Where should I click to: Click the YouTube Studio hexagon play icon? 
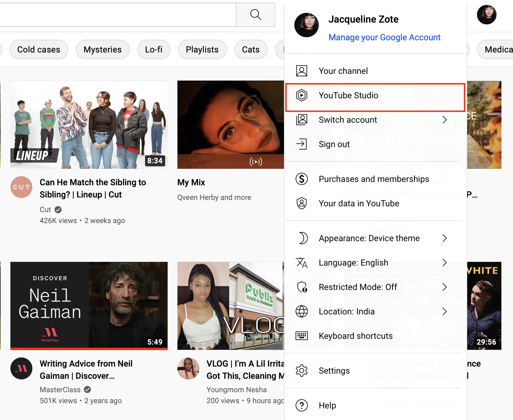(x=302, y=95)
